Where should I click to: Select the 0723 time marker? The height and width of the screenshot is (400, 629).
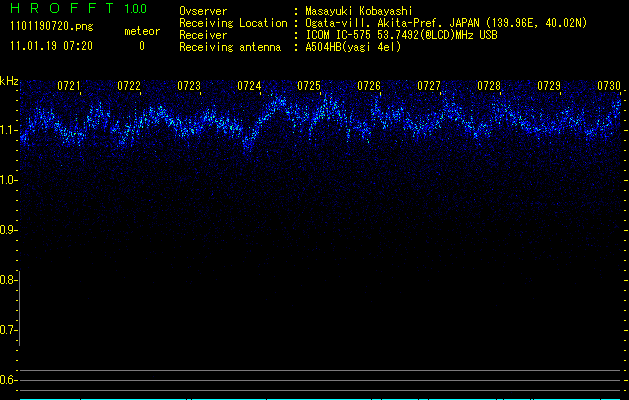click(189, 86)
